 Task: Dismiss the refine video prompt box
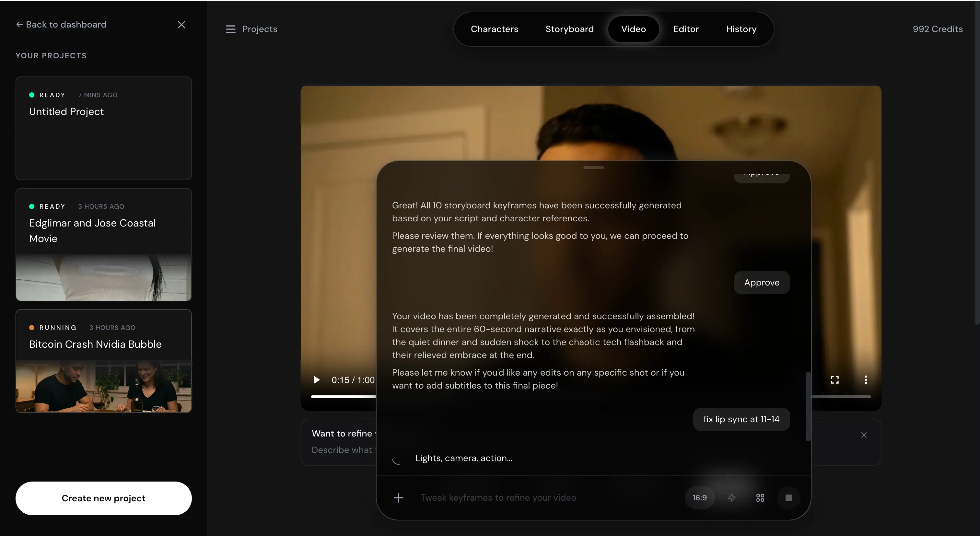tap(864, 435)
